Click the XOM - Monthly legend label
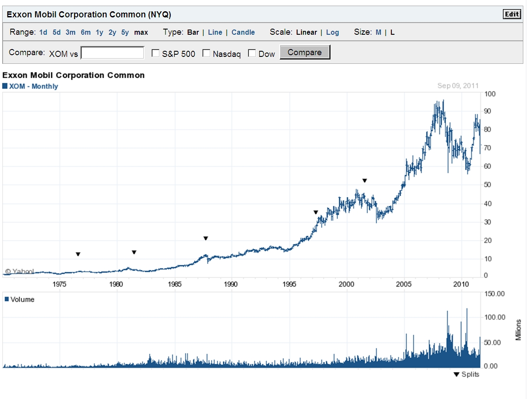The image size is (532, 399). point(33,86)
